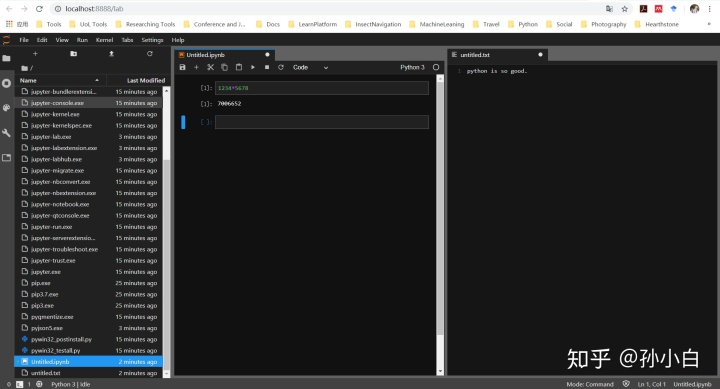Open the MachineLeaning bookmark folder

coord(437,24)
